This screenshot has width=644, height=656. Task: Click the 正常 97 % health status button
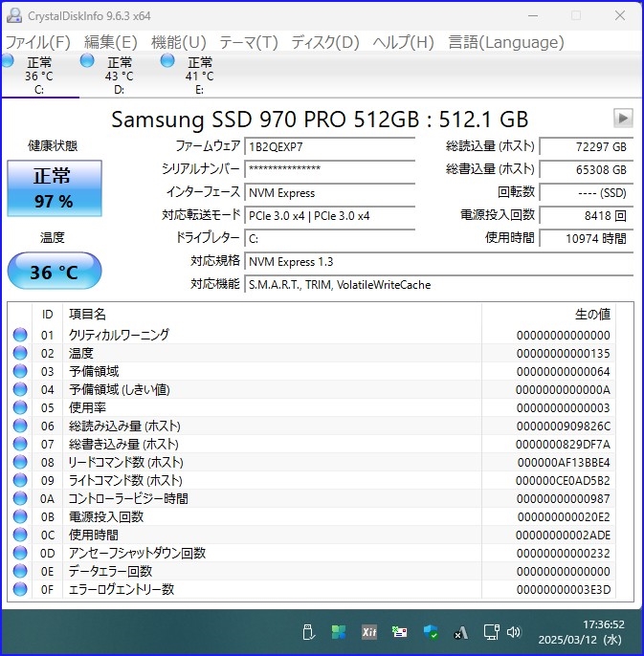click(55, 188)
